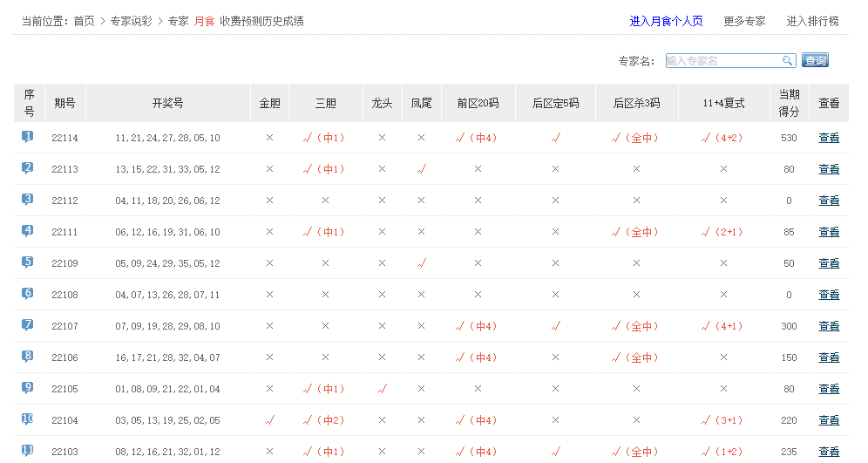View details of issue 22104
868x463 pixels.
coord(829,420)
